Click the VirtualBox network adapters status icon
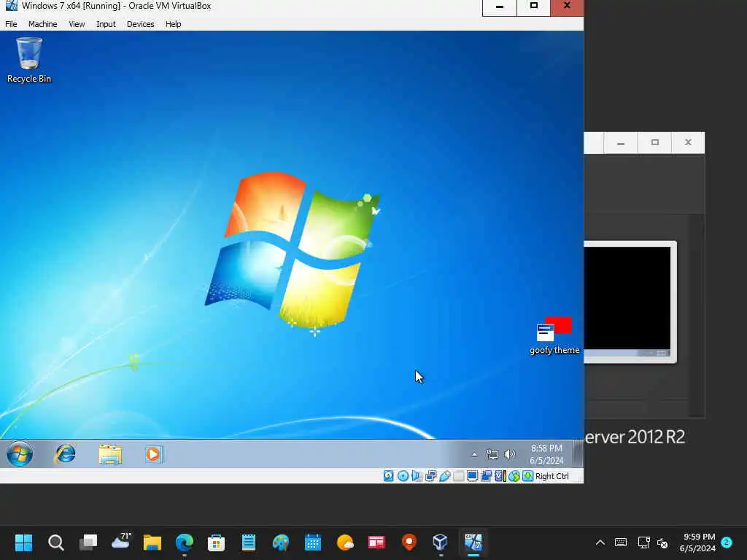The image size is (747, 560). pyautogui.click(x=430, y=475)
